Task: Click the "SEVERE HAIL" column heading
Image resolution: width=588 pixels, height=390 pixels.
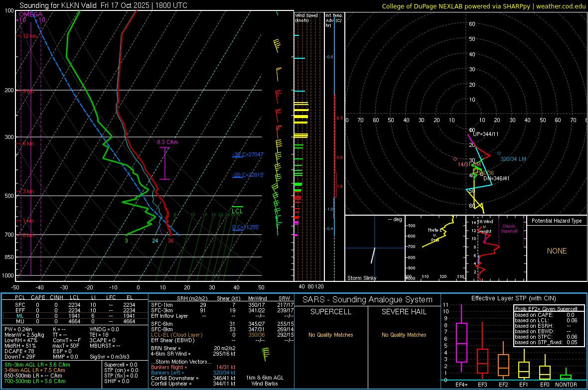Action: [404, 312]
